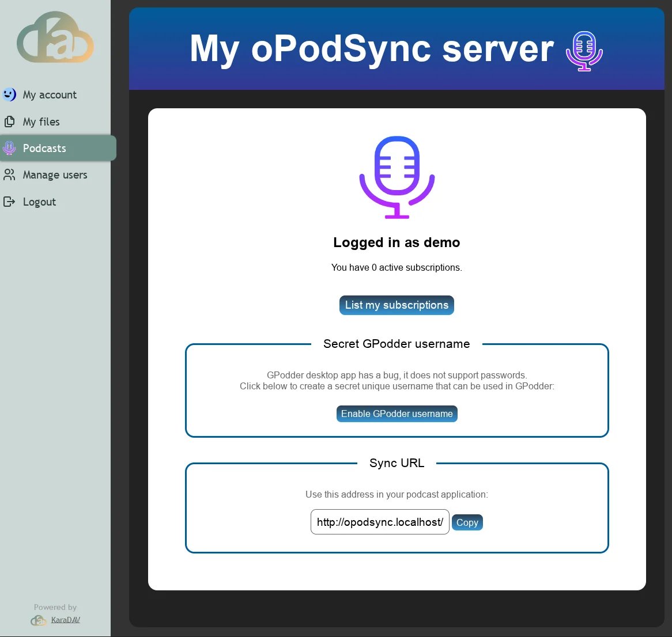This screenshot has width=672, height=637.
Task: Click the microphone icon beside the page title
Action: coord(583,51)
